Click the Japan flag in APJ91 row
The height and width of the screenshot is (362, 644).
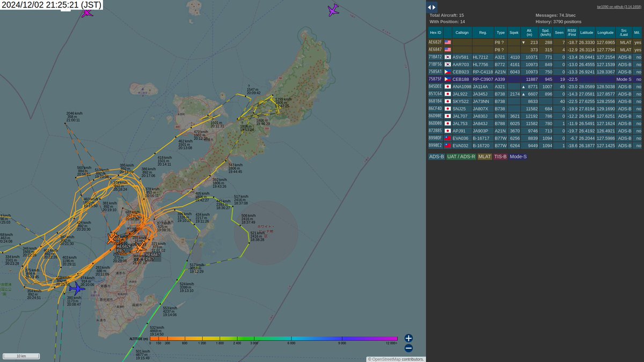tap(448, 130)
